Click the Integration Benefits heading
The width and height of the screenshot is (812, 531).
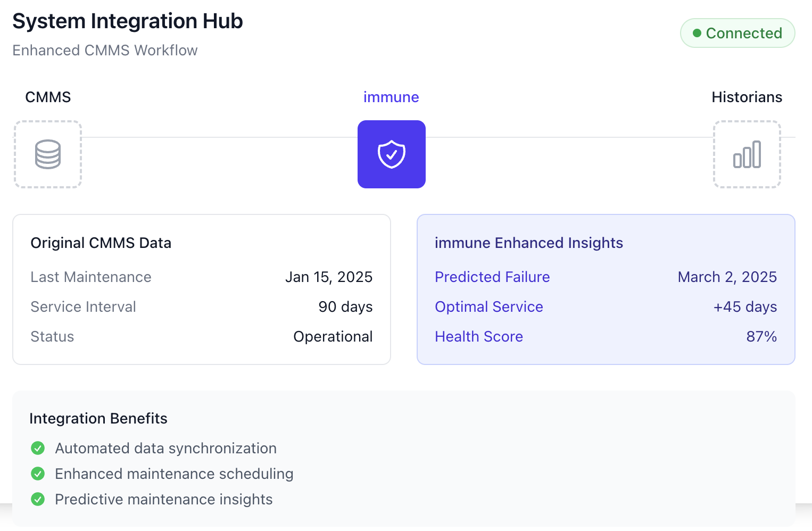click(98, 418)
